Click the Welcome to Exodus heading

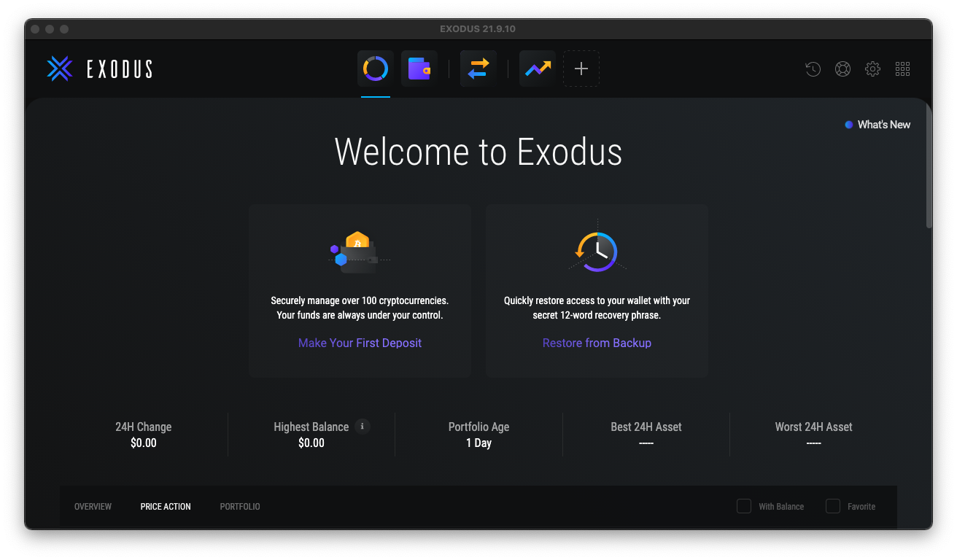pyautogui.click(x=478, y=152)
